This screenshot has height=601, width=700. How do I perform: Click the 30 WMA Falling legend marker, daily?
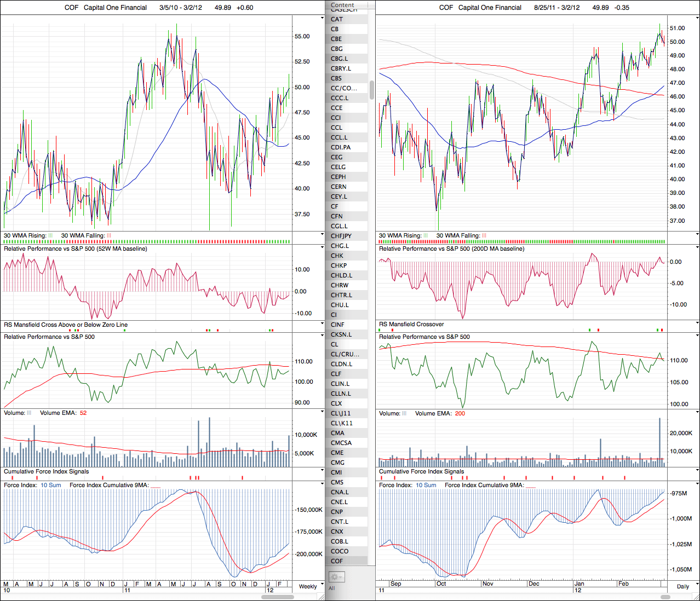(x=484, y=236)
